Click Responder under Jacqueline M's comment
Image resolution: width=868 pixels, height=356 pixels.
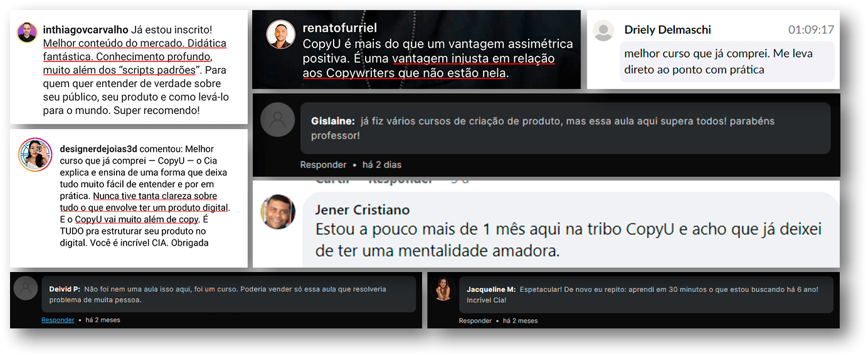[x=475, y=321]
